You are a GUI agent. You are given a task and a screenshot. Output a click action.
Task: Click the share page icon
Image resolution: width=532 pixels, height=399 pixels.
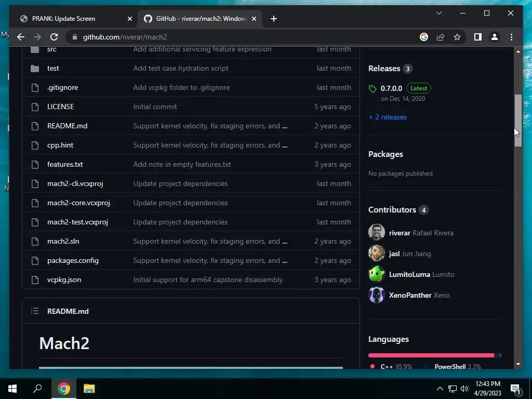pos(441,37)
